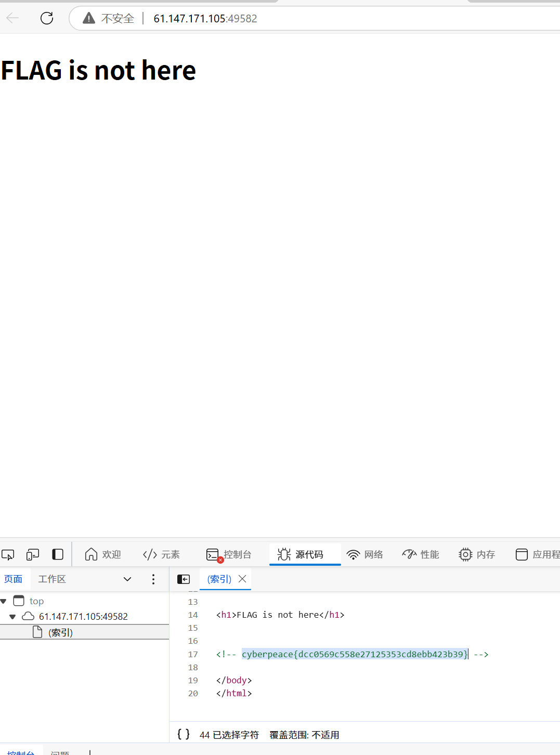The height and width of the screenshot is (755, 560).
Task: Switch to the 元素 elements tab
Action: click(x=161, y=555)
